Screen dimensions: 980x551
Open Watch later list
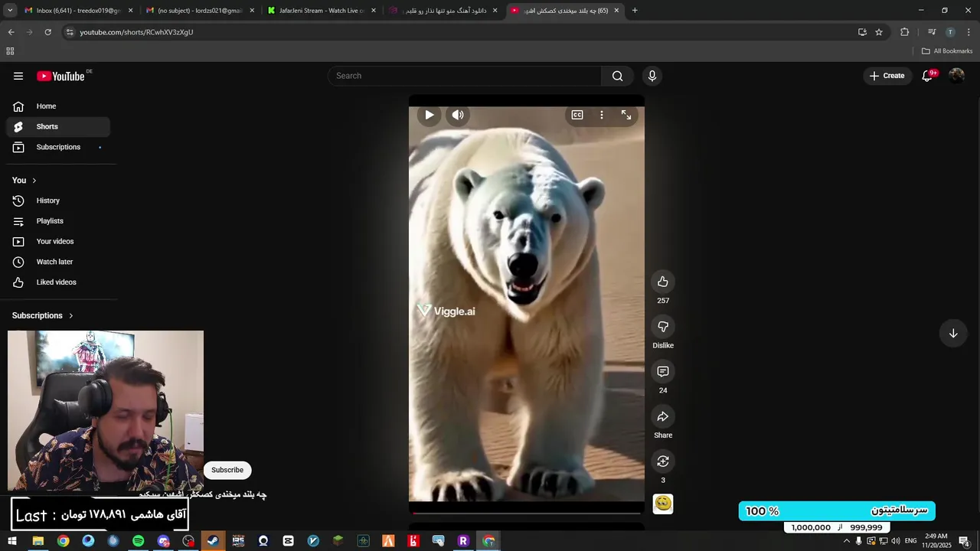click(x=58, y=262)
